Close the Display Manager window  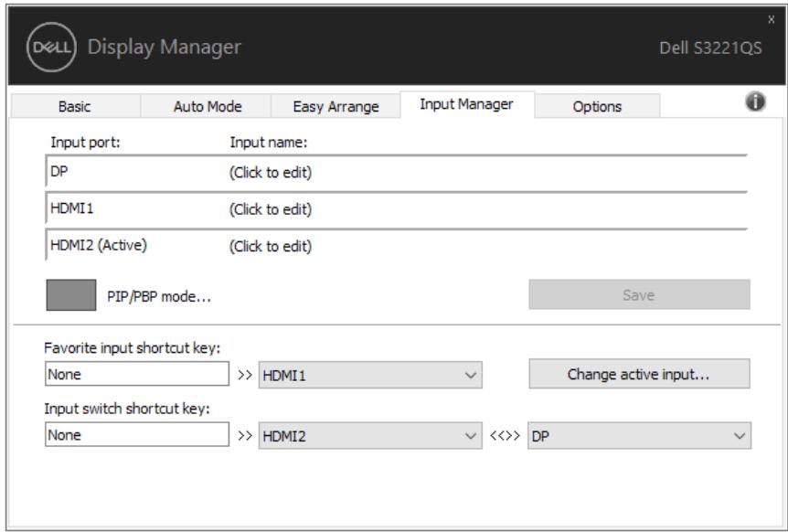tap(771, 19)
